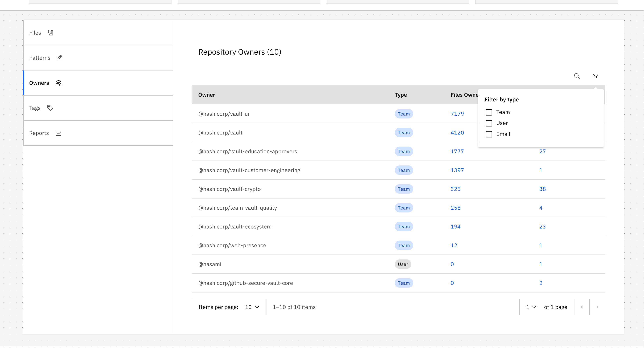Check the User filter option
The image size is (644, 362).
point(489,123)
